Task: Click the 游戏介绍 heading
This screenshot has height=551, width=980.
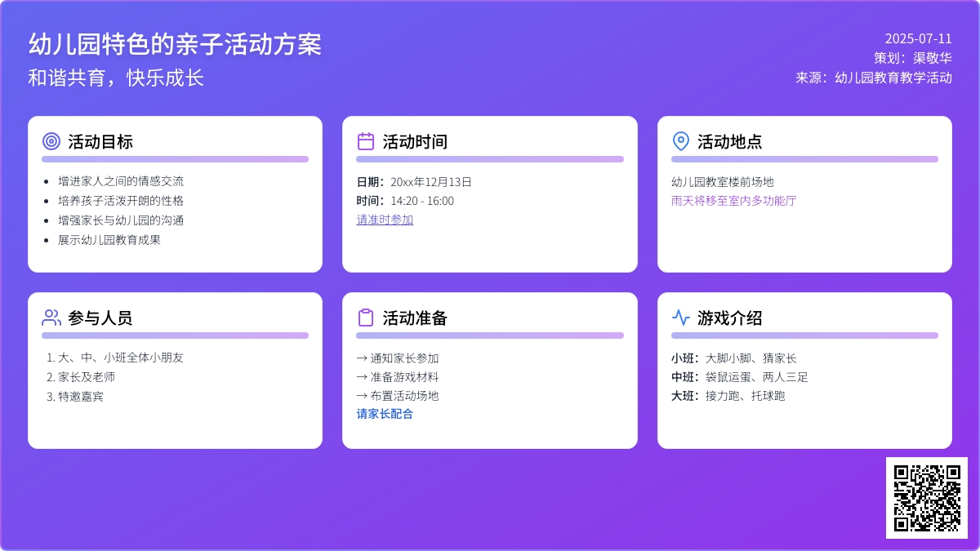Action: pos(730,318)
